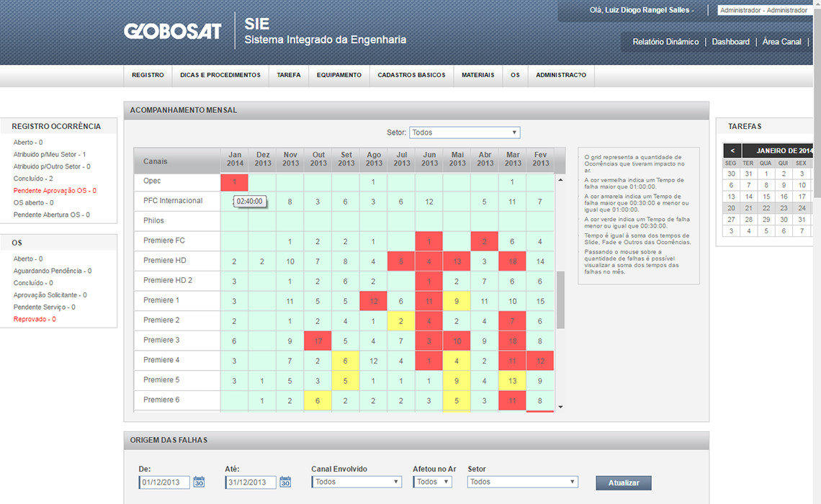Click the 'Premiere FC' channel row label

(x=164, y=240)
